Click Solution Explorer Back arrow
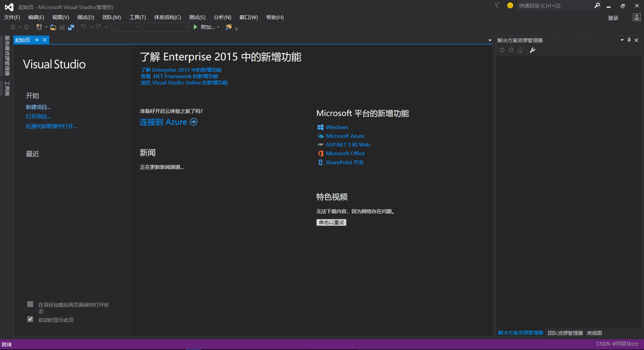Viewport: 644px width, 350px height. pos(502,50)
